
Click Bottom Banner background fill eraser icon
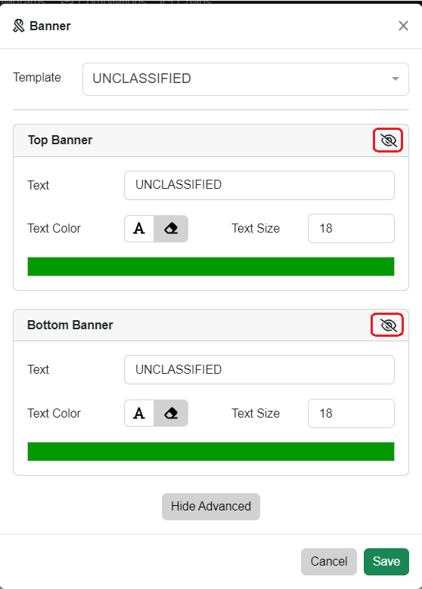[x=171, y=413]
